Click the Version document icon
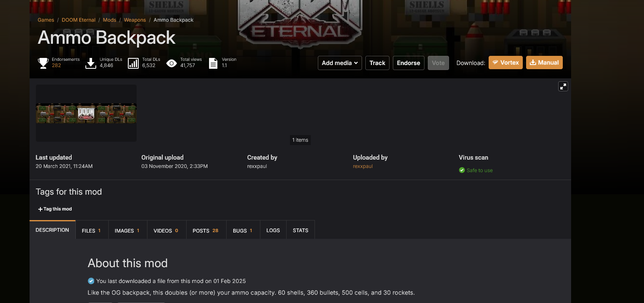The image size is (644, 303). point(213,63)
